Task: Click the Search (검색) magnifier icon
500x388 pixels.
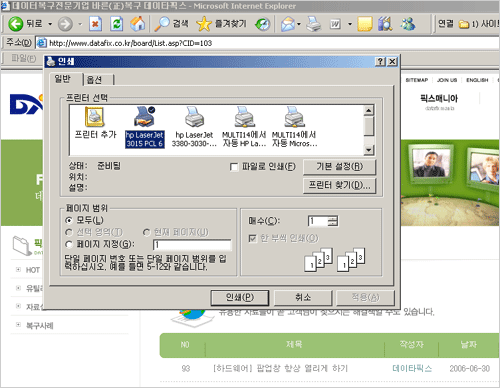Action: 162,24
